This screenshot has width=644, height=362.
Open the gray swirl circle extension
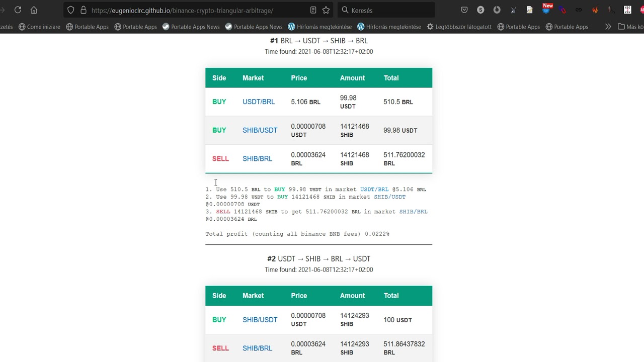point(497,10)
